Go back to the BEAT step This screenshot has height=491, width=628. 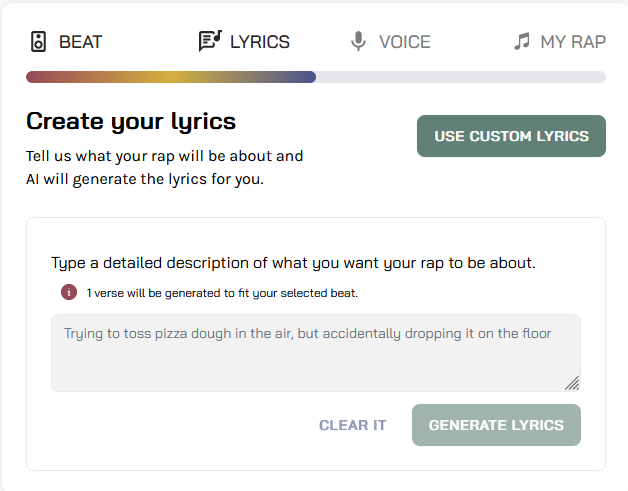[80, 42]
